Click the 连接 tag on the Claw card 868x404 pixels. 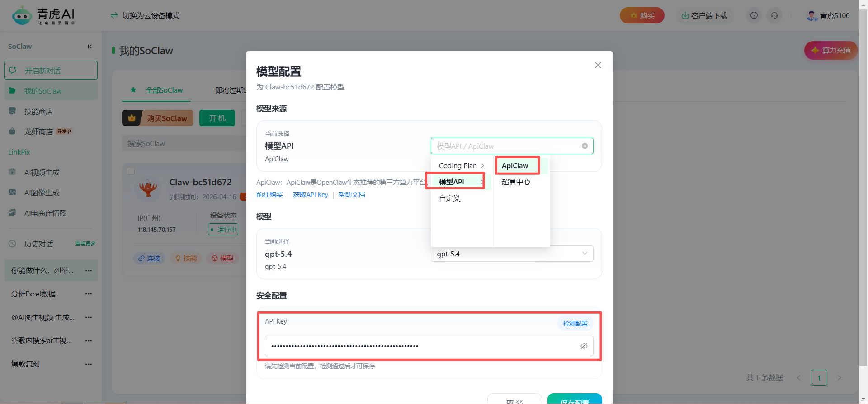click(149, 258)
